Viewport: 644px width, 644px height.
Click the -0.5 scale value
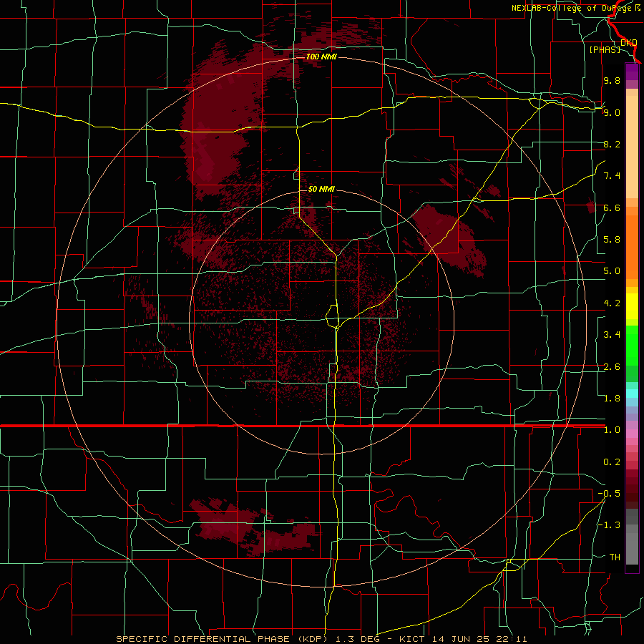click(609, 494)
